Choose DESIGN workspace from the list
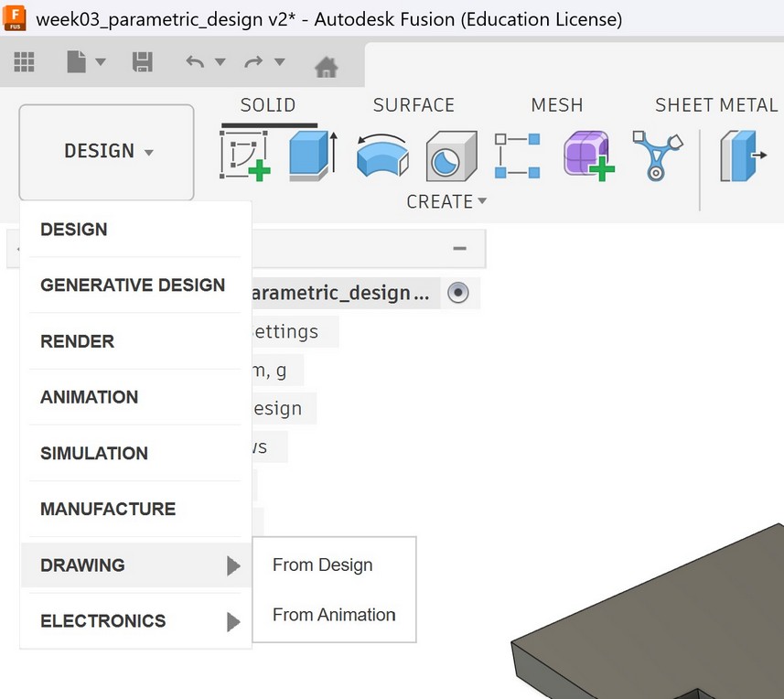Image resolution: width=784 pixels, height=699 pixels. coord(135,230)
